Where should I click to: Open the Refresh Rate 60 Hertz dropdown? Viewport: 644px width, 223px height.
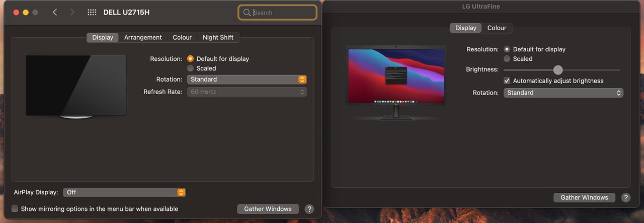(x=247, y=92)
